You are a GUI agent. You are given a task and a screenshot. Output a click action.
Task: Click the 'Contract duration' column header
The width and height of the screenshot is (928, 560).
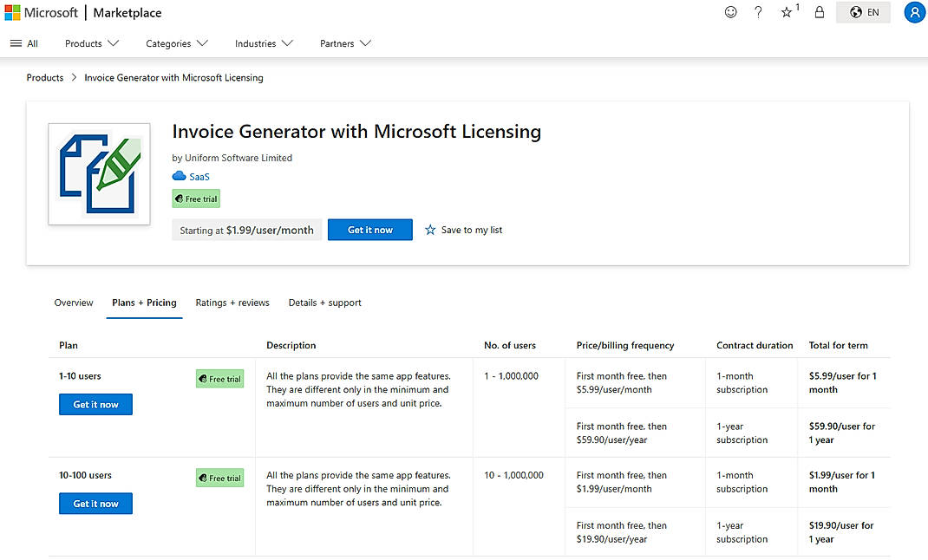click(755, 345)
